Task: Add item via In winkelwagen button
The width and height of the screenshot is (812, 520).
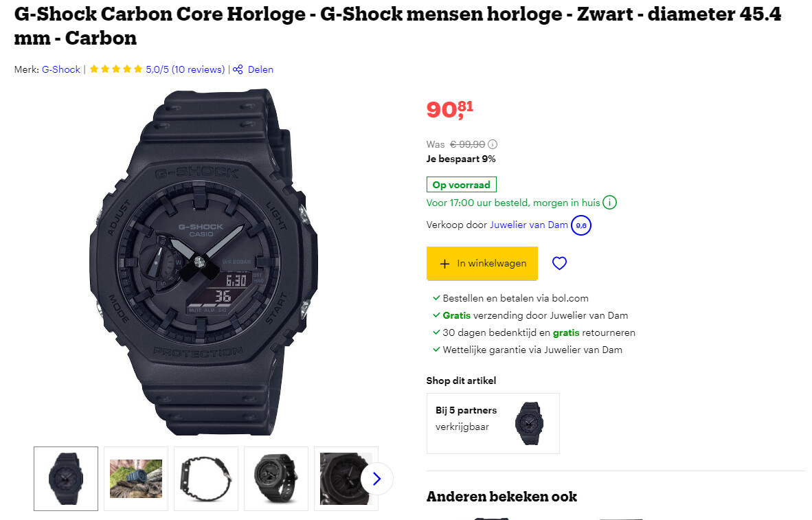Action: (482, 263)
